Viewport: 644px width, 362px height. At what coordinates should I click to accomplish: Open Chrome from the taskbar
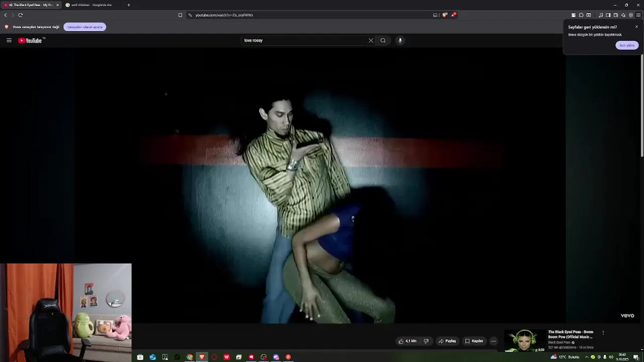[190, 357]
